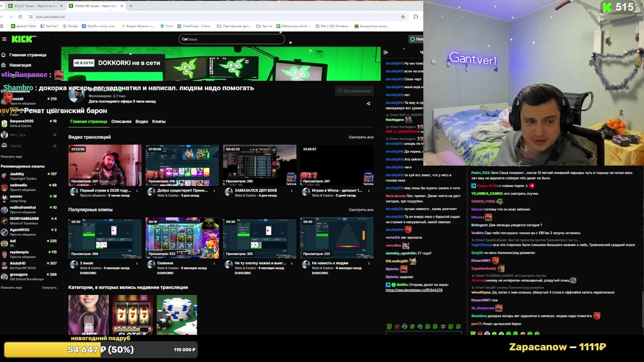This screenshot has height=362, width=644.
Task: Open rodinafromthai recommended channel
Action: pos(29,209)
